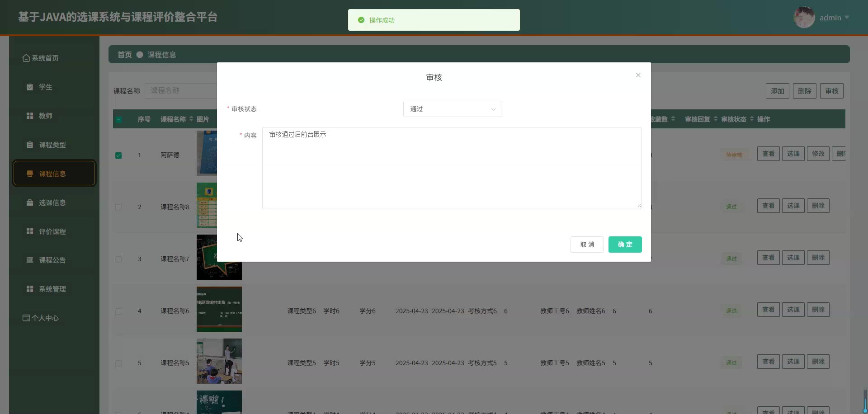The height and width of the screenshot is (414, 868).
Task: Check the checkbox for row 课程名称8
Action: (x=118, y=207)
